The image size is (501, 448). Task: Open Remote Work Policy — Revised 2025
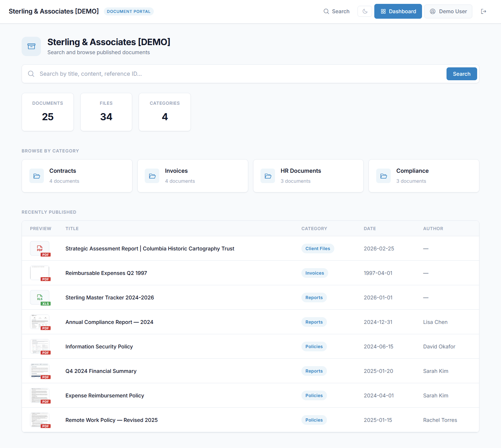click(x=111, y=420)
